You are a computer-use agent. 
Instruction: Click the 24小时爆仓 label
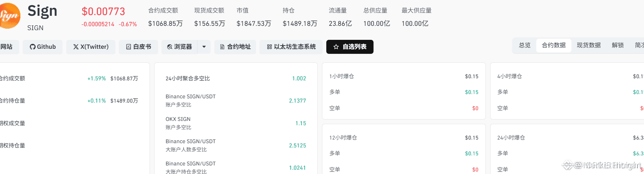tap(511, 138)
